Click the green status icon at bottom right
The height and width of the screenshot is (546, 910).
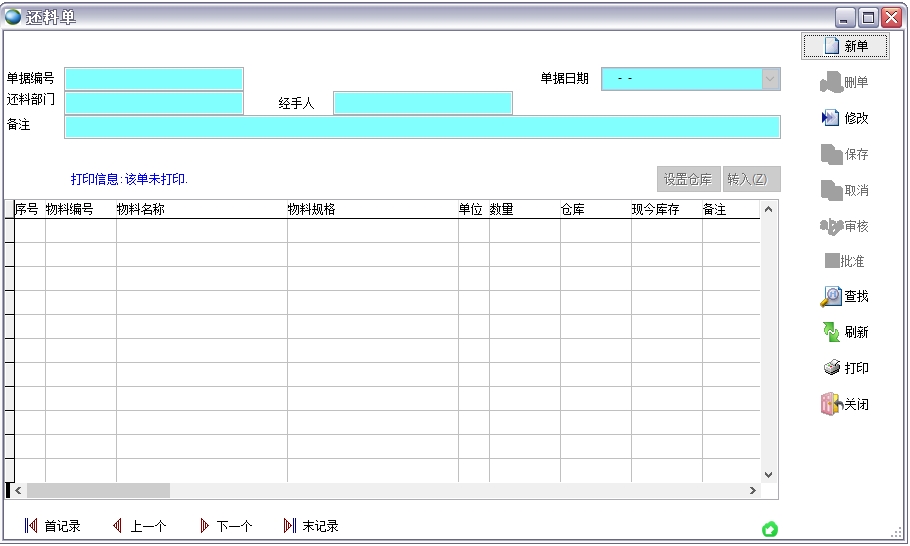(x=770, y=529)
